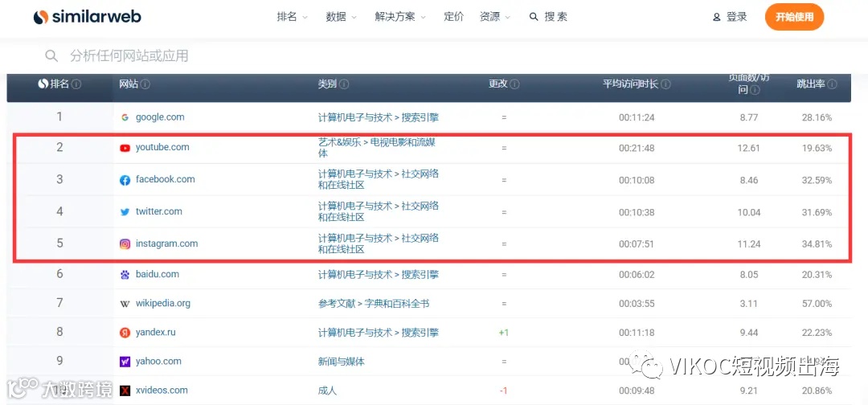Click the Wikipedia W favicon
The image size is (868, 405).
[x=125, y=304]
